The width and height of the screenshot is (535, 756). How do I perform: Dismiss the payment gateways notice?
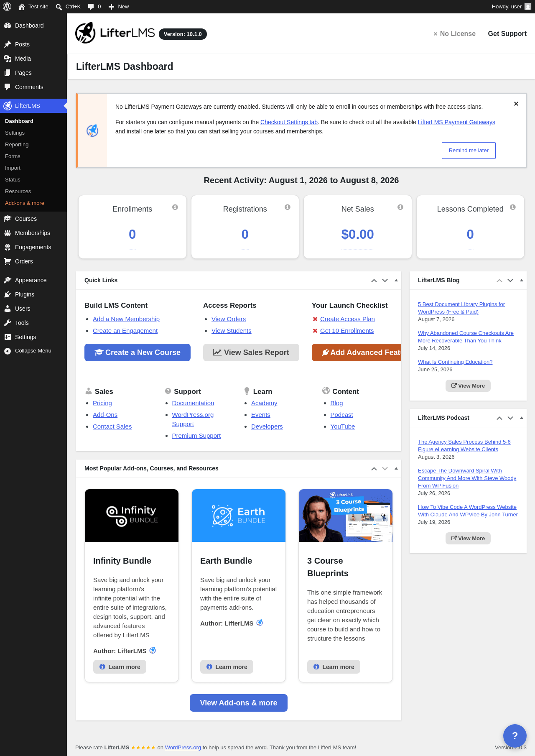coord(516,104)
